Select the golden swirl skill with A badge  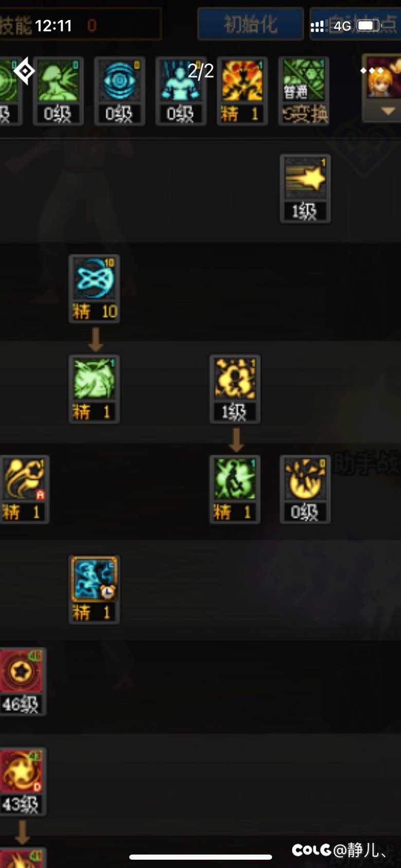tap(24, 489)
